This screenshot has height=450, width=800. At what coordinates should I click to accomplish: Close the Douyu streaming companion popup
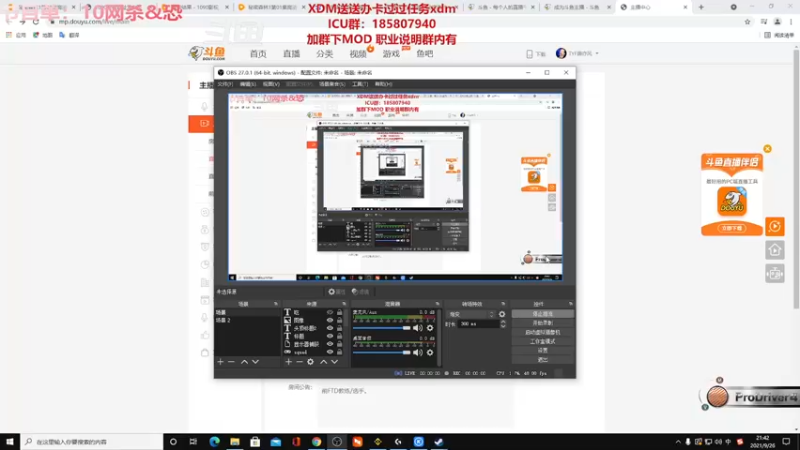[x=767, y=149]
